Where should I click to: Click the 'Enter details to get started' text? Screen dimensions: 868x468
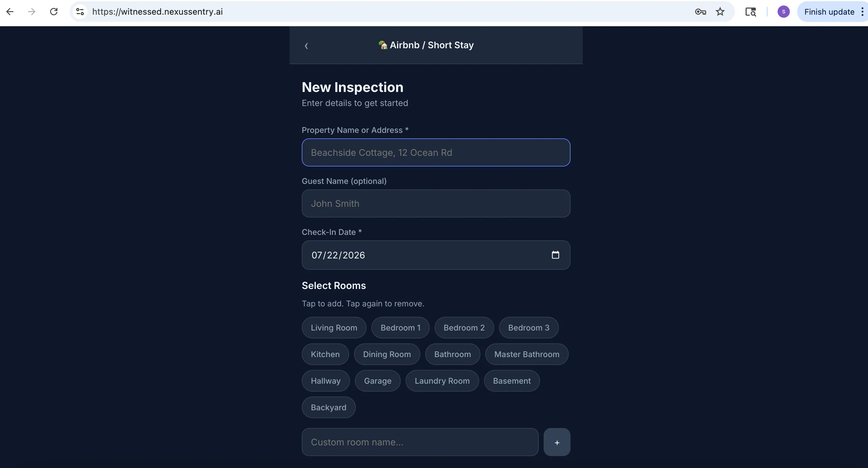click(355, 103)
